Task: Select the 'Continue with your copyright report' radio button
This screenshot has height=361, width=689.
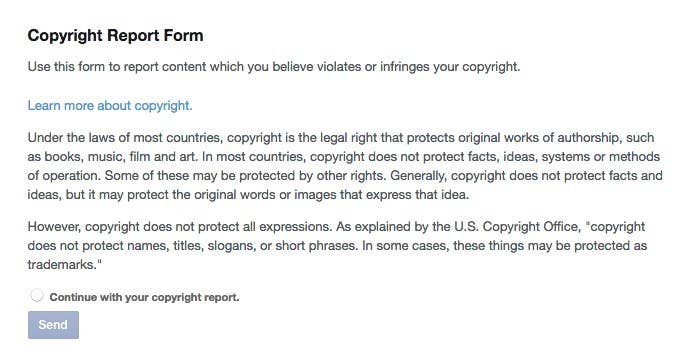Action: [x=37, y=295]
